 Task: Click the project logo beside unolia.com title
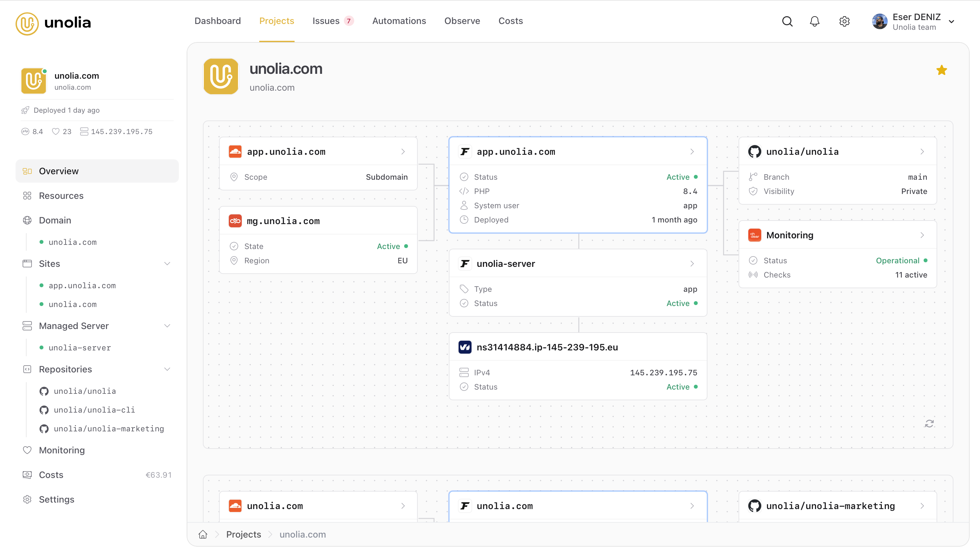tap(221, 76)
